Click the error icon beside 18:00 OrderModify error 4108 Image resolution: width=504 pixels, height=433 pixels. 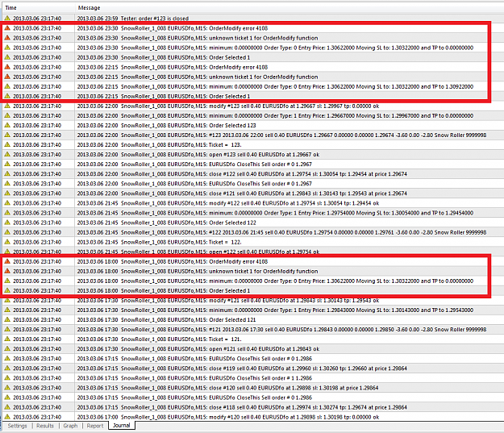pos(7,261)
